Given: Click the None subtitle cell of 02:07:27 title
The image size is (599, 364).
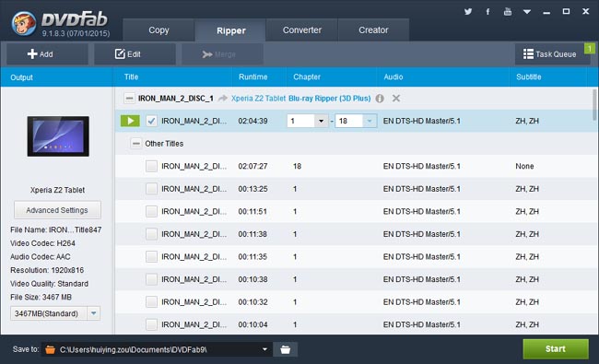Looking at the screenshot, I should (524, 166).
